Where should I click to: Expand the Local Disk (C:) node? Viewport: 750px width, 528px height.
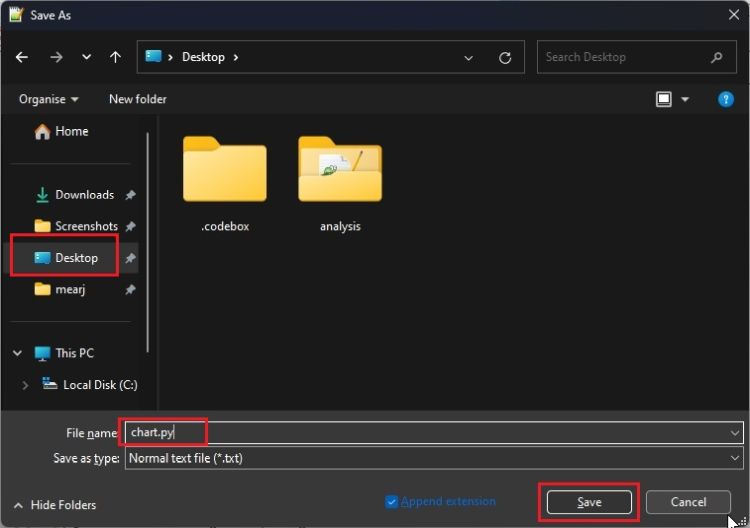coord(25,385)
